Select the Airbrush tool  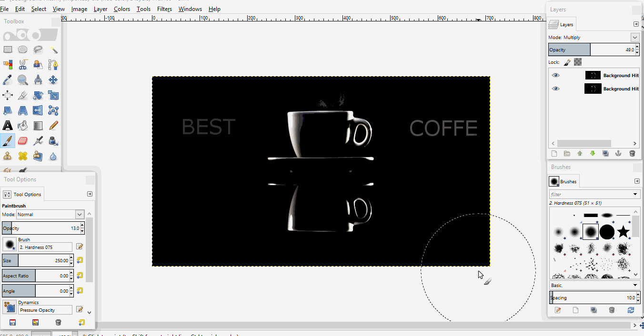click(x=38, y=141)
